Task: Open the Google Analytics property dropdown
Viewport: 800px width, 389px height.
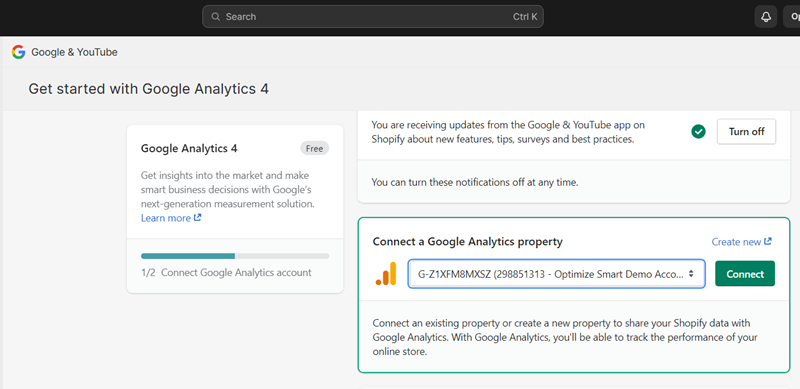Action: [556, 274]
